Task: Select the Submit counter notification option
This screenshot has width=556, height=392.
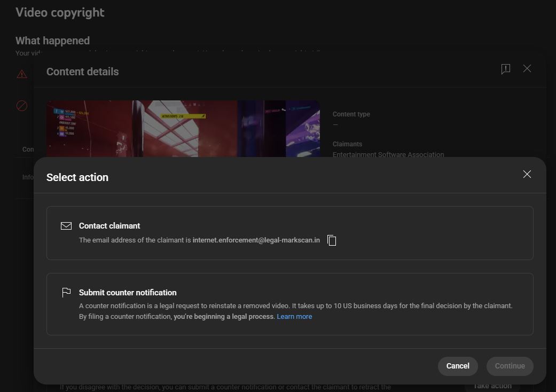Action: pyautogui.click(x=289, y=304)
